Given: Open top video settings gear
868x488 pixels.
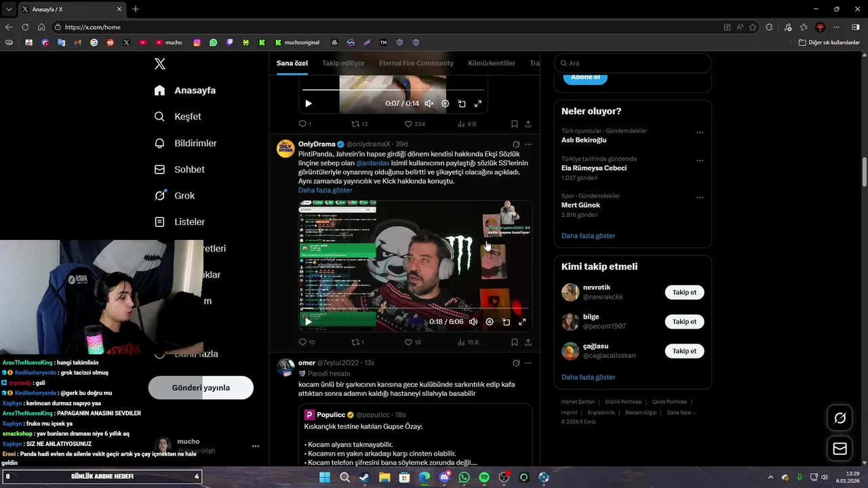Looking at the screenshot, I should click(x=446, y=104).
